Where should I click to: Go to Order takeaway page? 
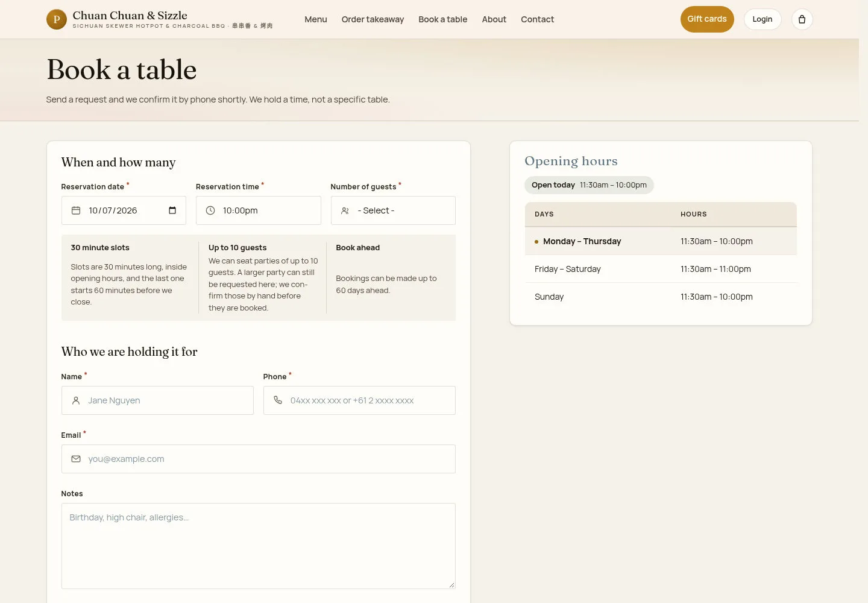[373, 19]
